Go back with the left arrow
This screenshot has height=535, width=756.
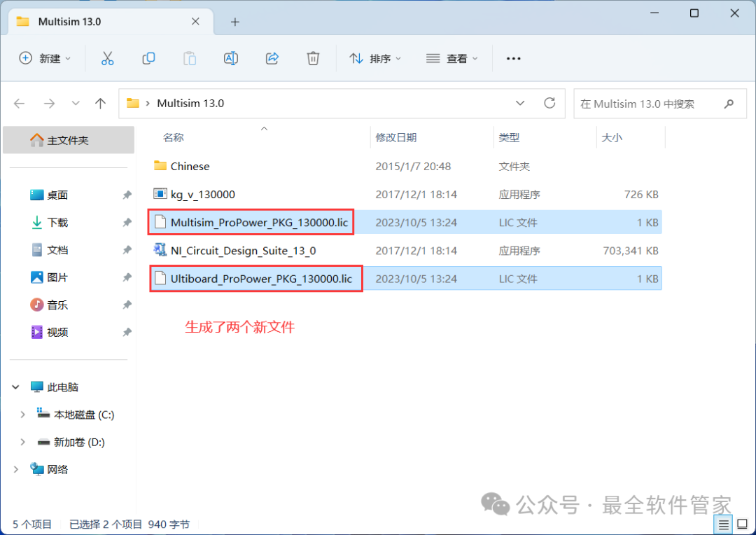(20, 103)
